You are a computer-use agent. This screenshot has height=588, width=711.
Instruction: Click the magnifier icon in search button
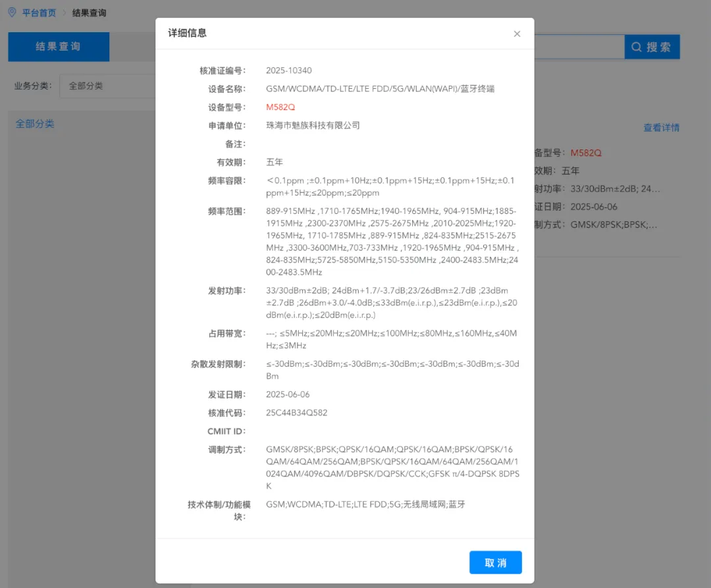coord(637,47)
